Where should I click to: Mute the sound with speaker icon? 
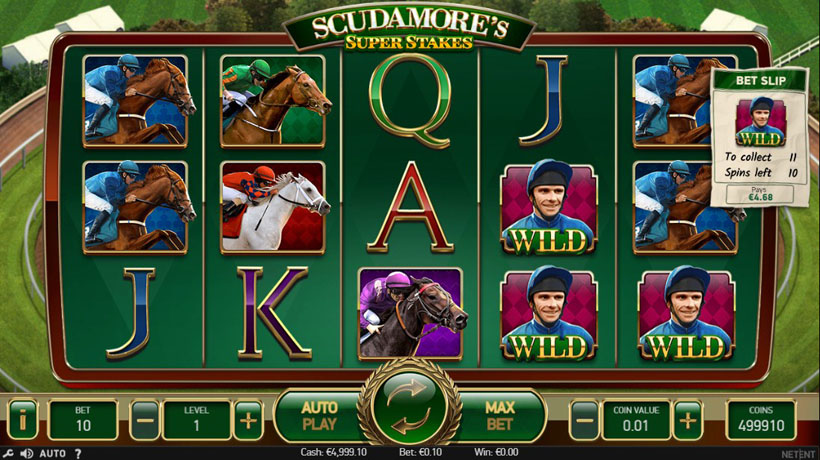pos(26,453)
